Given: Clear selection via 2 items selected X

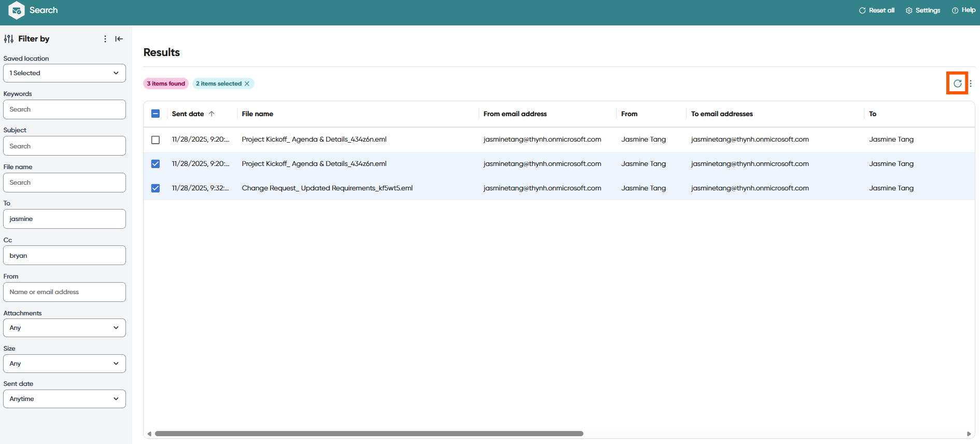Looking at the screenshot, I should click(247, 84).
